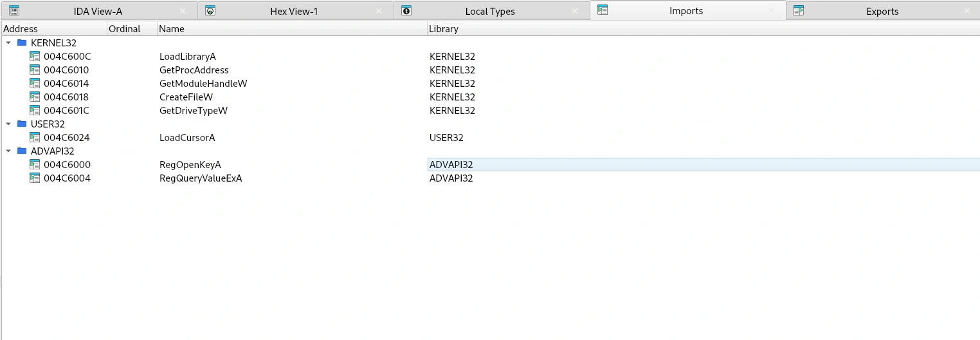
Task: Click the CreateFileW import name
Action: [x=186, y=97]
